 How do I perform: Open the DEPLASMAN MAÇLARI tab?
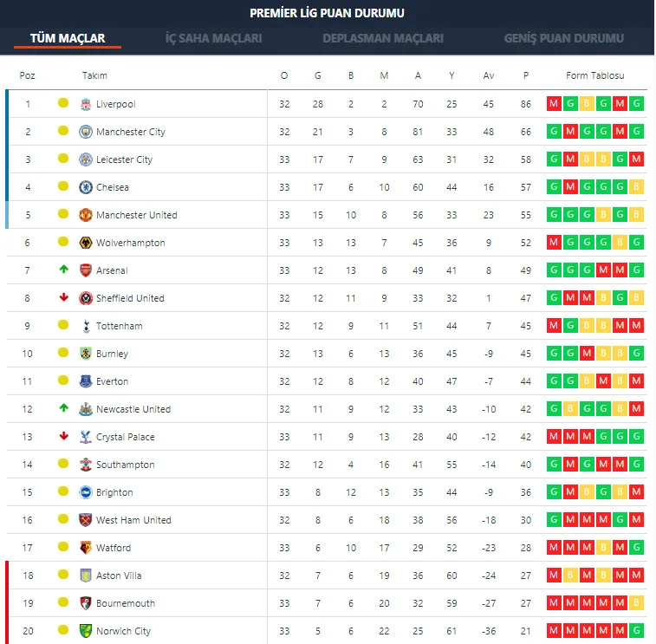(x=382, y=38)
